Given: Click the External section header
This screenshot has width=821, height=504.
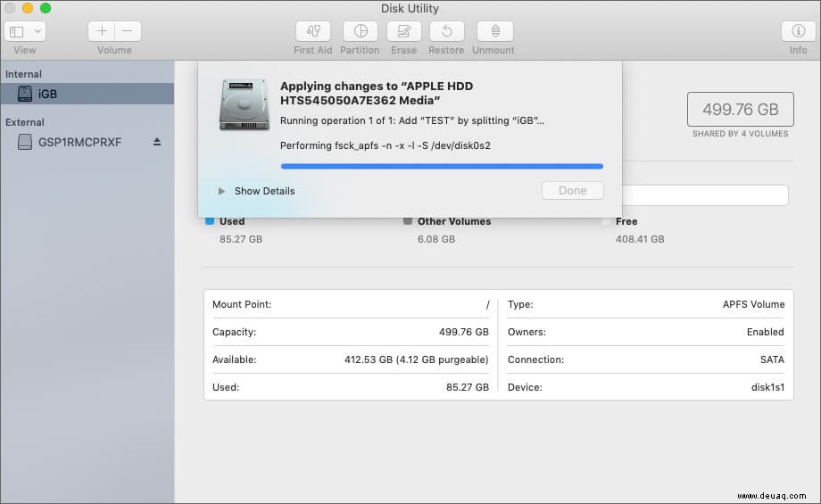Looking at the screenshot, I should pos(25,122).
